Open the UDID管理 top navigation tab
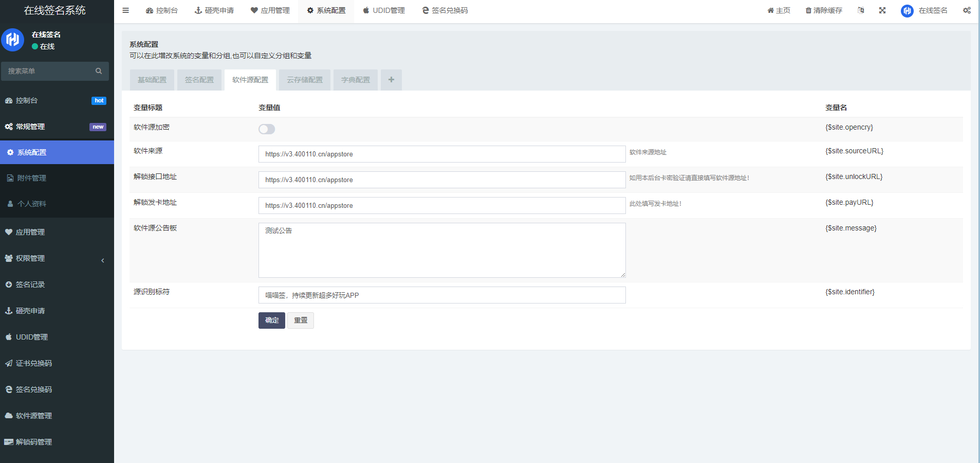The image size is (980, 463). pos(384,10)
